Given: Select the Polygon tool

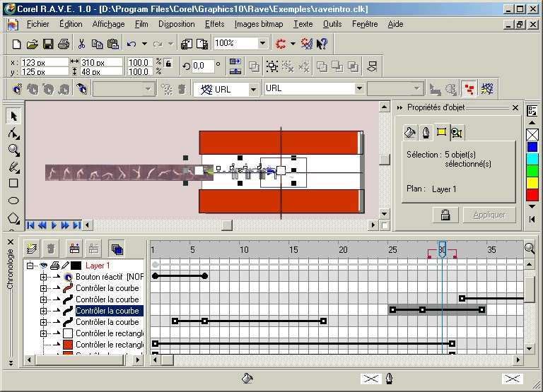Looking at the screenshot, I should tap(13, 218).
